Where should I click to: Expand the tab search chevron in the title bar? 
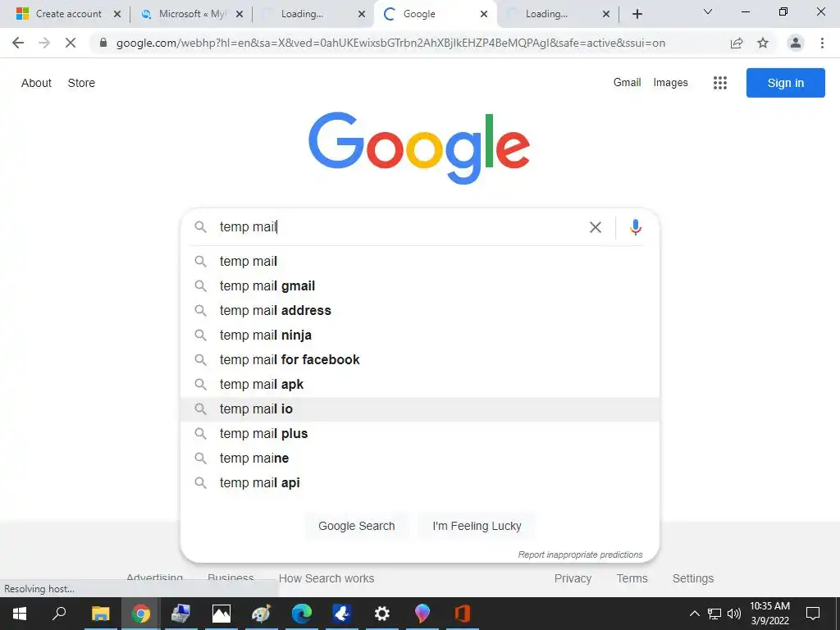708,12
